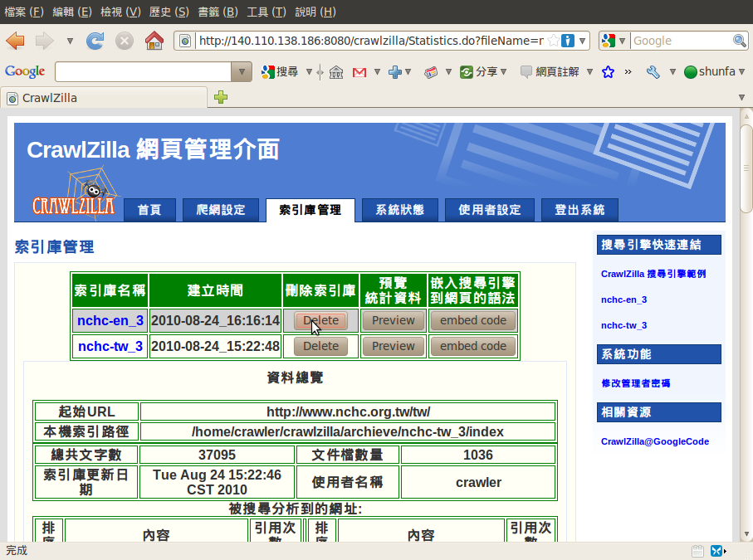Click the Google logo on Google Toolbar
753x560 pixels.
coord(25,71)
